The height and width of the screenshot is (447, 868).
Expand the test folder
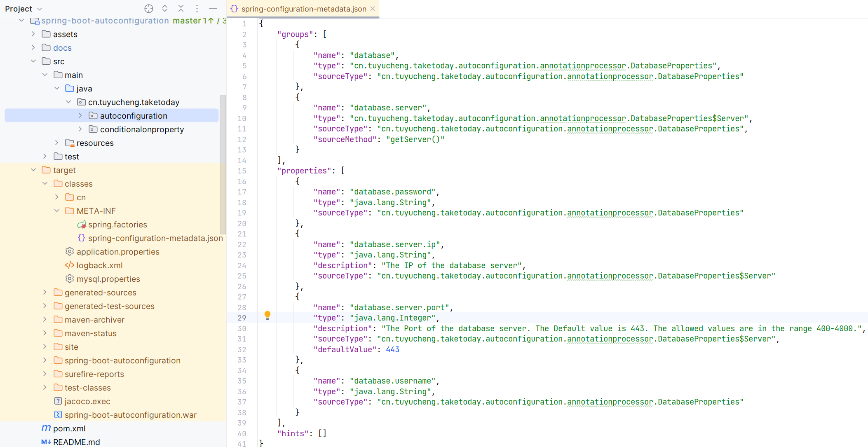(x=45, y=157)
